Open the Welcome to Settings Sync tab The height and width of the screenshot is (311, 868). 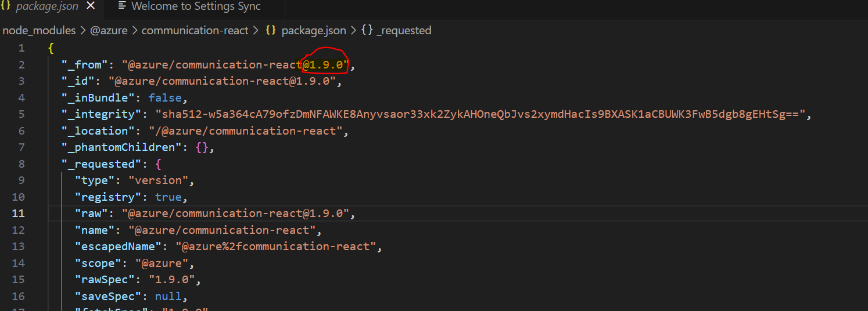pos(196,6)
